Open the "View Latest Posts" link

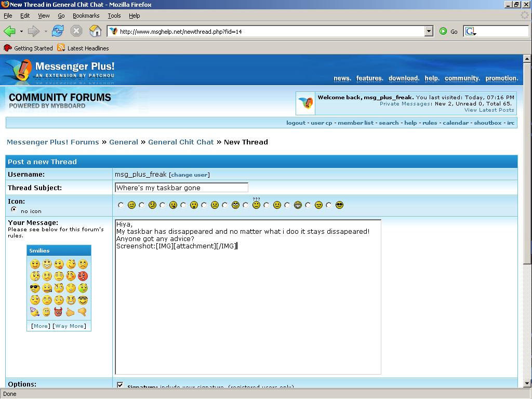click(489, 110)
